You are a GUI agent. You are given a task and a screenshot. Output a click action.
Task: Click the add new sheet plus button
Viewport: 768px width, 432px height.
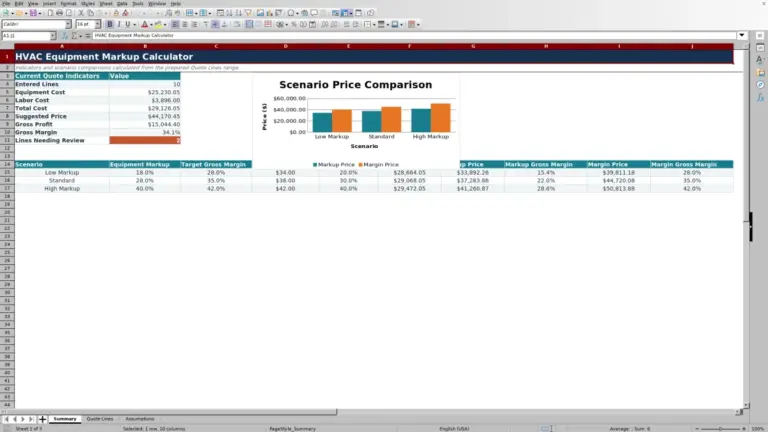pyautogui.click(x=42, y=419)
